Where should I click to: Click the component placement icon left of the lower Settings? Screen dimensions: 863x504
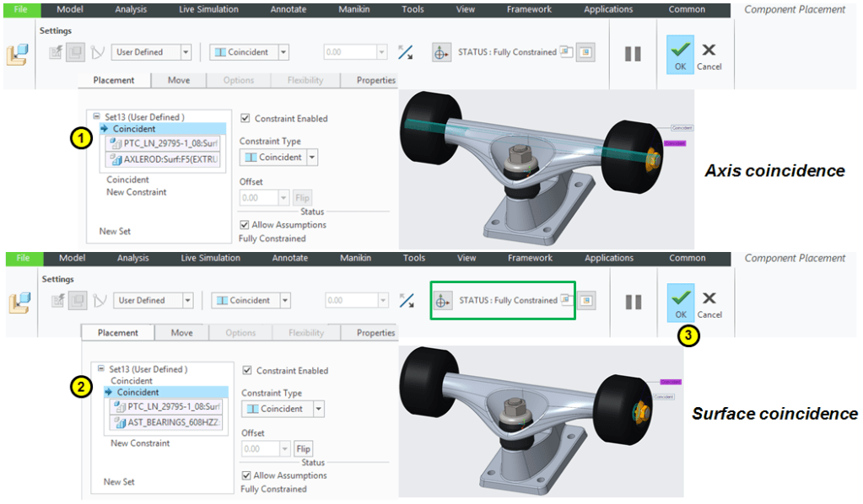tap(18, 302)
